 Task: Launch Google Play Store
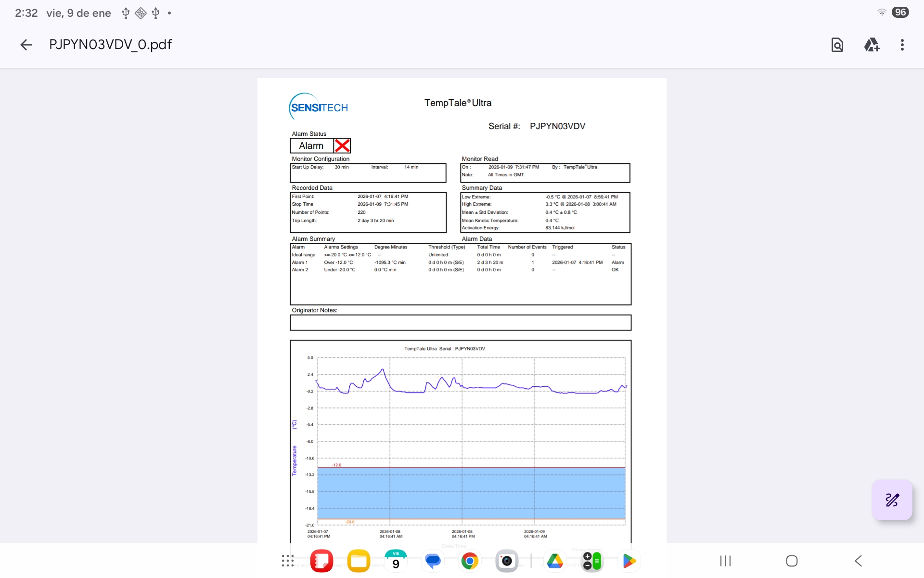(629, 561)
